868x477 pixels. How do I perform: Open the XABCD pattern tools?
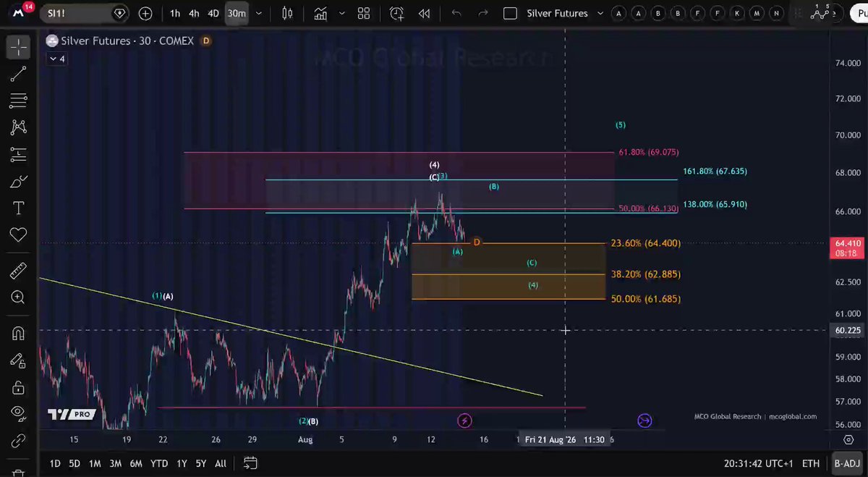click(x=18, y=127)
